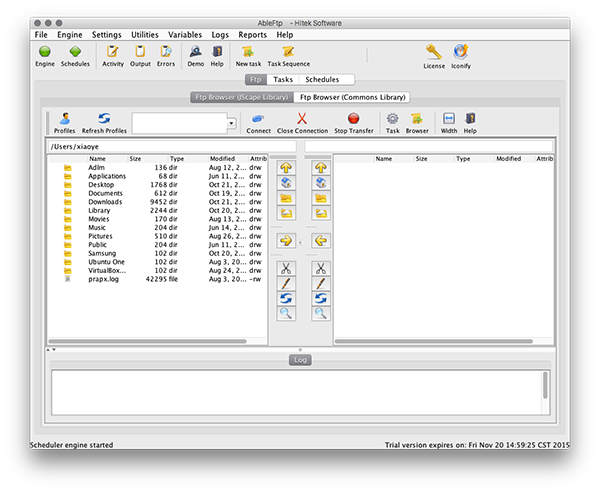Click the log area vertical scrollbar
Viewport: 600px width, 492px height.
pos(545,385)
